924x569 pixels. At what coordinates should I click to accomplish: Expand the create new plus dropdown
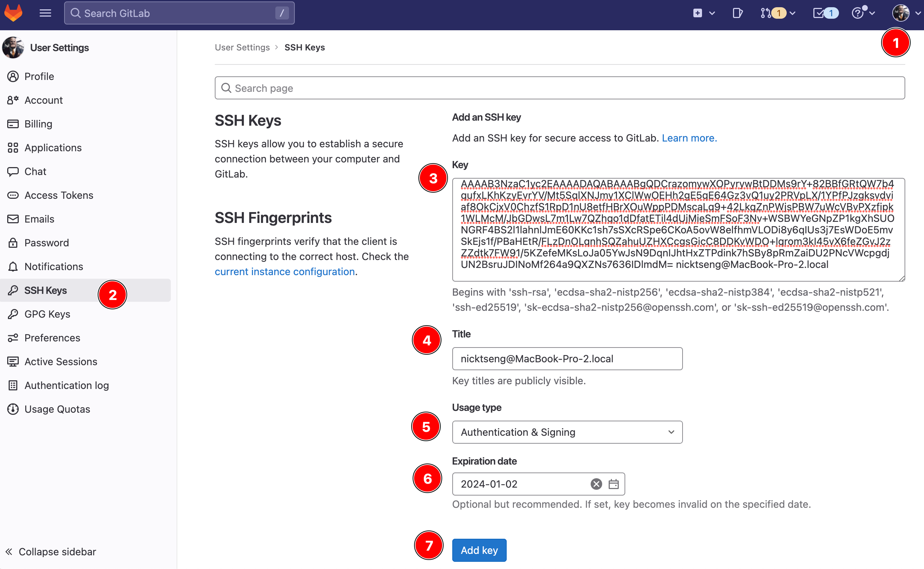703,13
